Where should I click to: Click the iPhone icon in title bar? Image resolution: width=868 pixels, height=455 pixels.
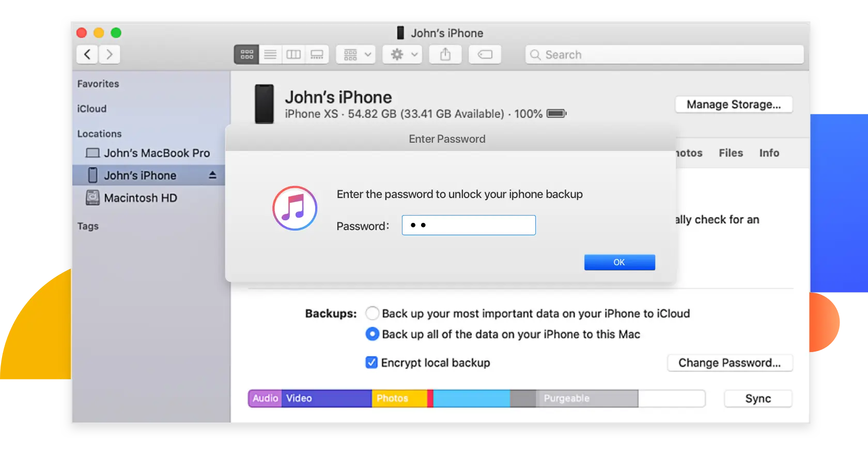point(400,33)
